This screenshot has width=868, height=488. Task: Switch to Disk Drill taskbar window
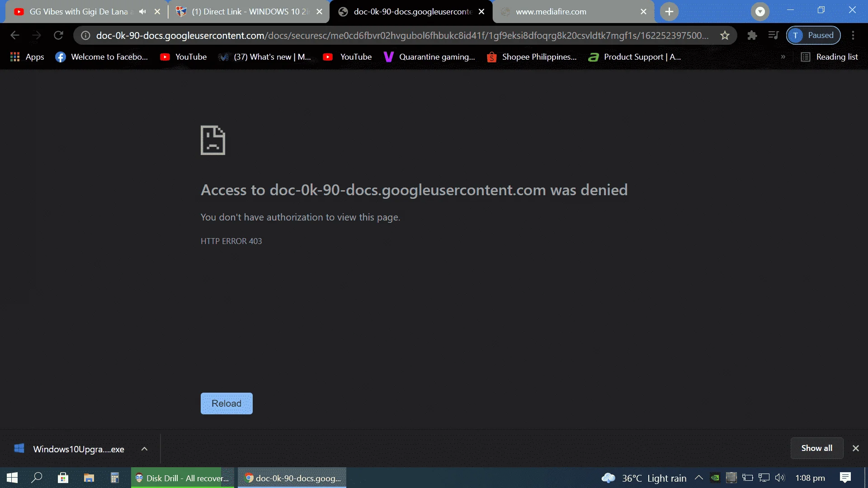(183, 478)
